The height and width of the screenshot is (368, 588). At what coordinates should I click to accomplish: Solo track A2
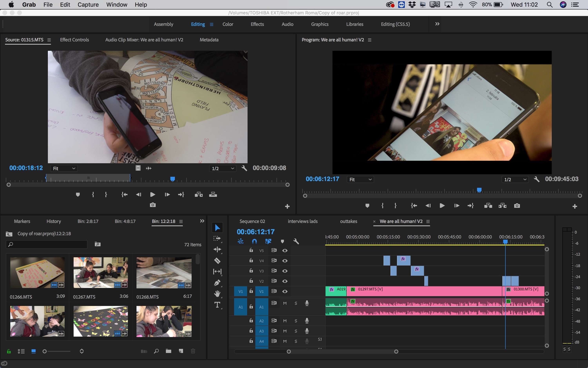click(296, 321)
